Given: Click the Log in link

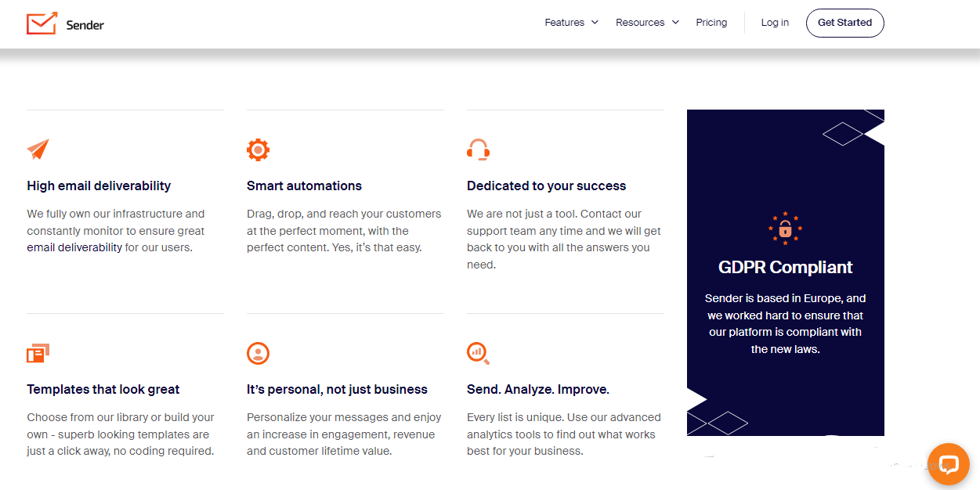Looking at the screenshot, I should [775, 23].
